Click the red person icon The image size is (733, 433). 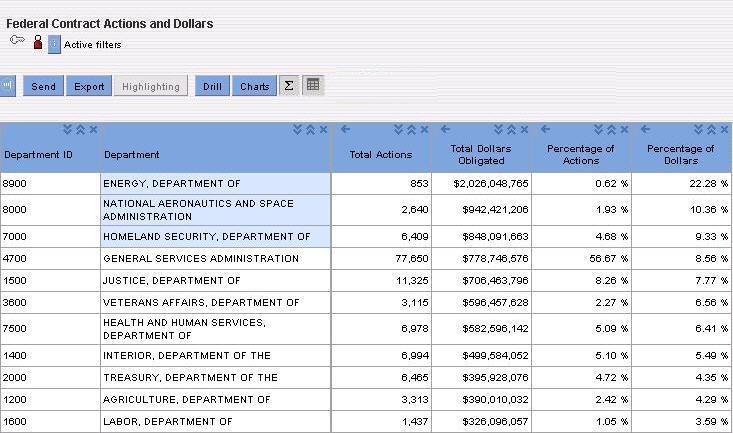pos(38,43)
